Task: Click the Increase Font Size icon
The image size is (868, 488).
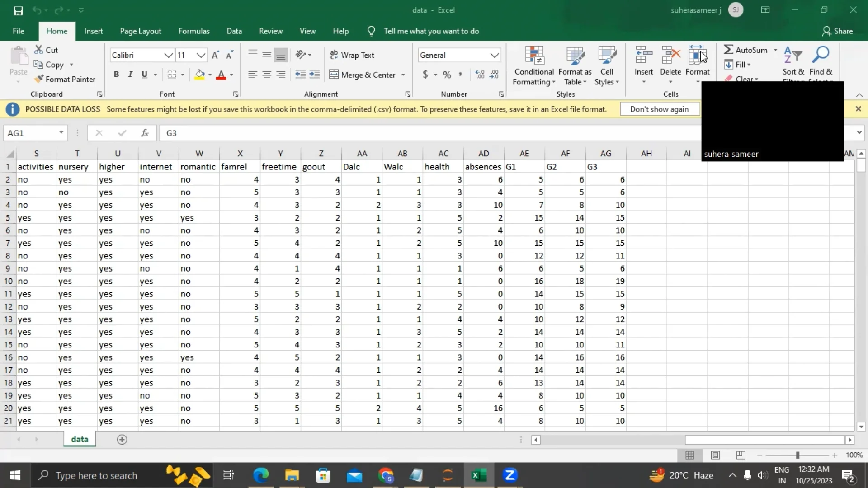Action: pos(216,55)
